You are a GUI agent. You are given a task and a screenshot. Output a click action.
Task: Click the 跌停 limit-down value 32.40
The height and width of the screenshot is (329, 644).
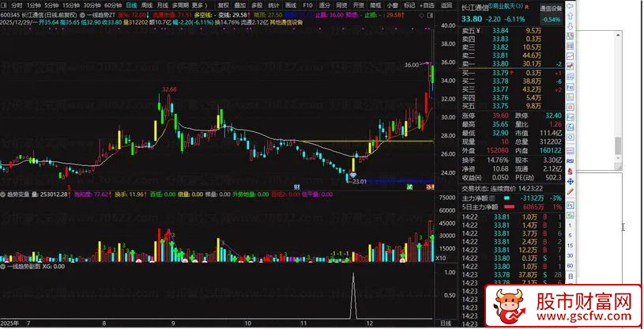(x=553, y=115)
